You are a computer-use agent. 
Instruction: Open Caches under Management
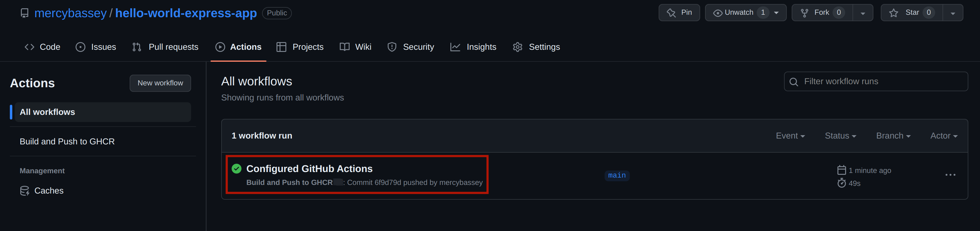49,191
